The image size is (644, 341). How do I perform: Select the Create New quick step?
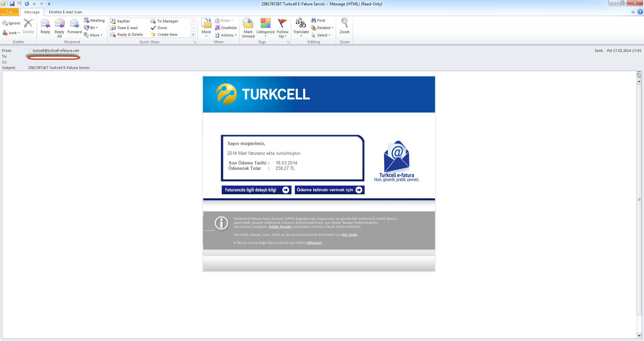click(x=164, y=35)
